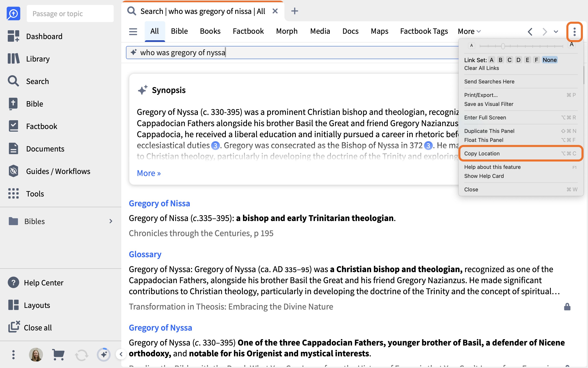The image size is (588, 368).
Task: Open the More search types dropdown
Action: 469,31
